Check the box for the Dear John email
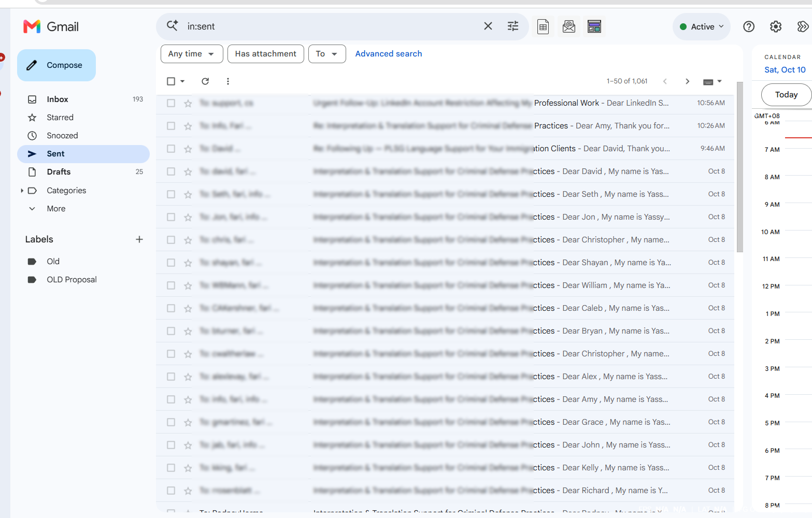Image resolution: width=812 pixels, height=518 pixels. point(171,445)
